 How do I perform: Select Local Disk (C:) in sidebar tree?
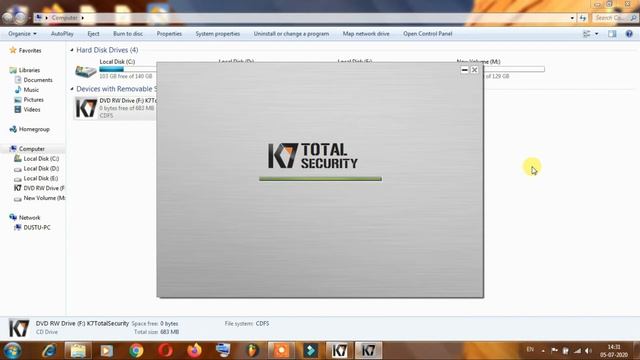click(x=41, y=159)
